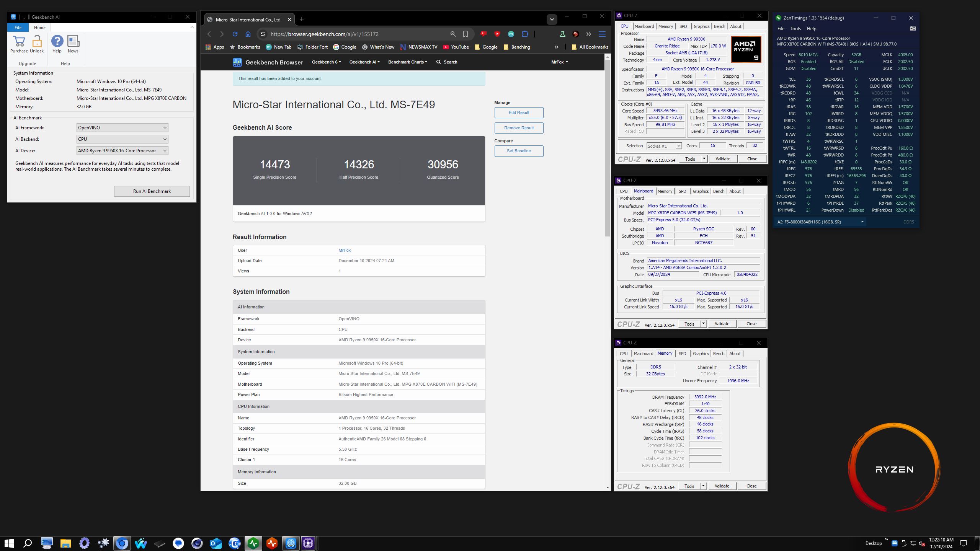Click the browser back arrow

pos(209,34)
